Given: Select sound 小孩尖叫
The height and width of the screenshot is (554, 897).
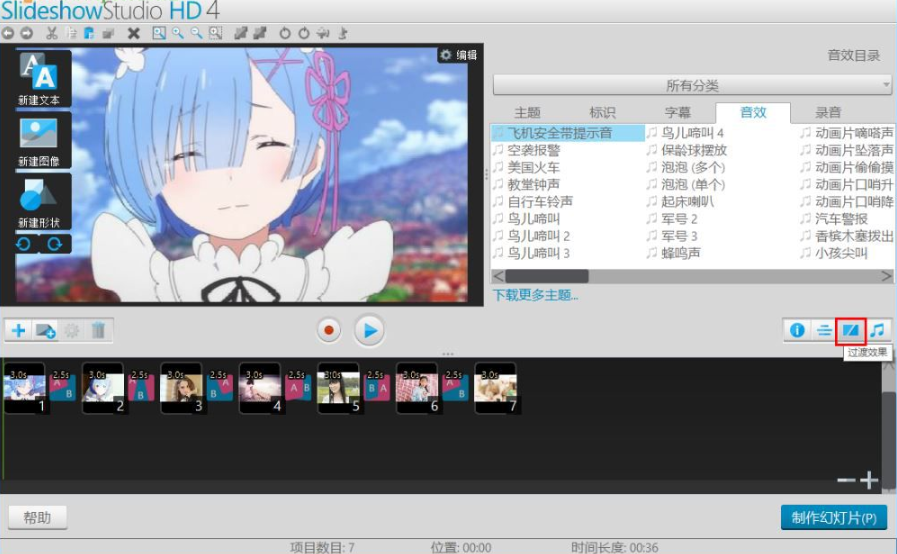Looking at the screenshot, I should tap(841, 254).
